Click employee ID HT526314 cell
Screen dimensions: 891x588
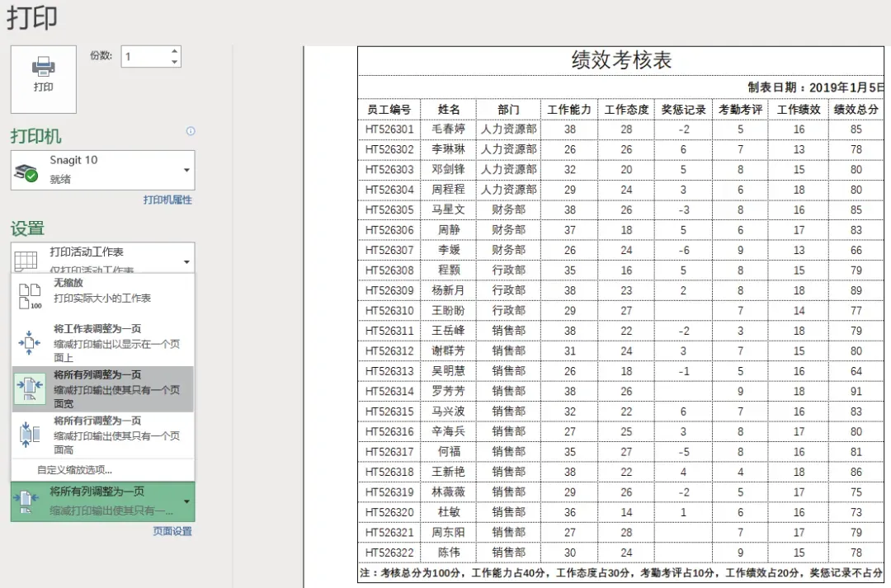[389, 392]
